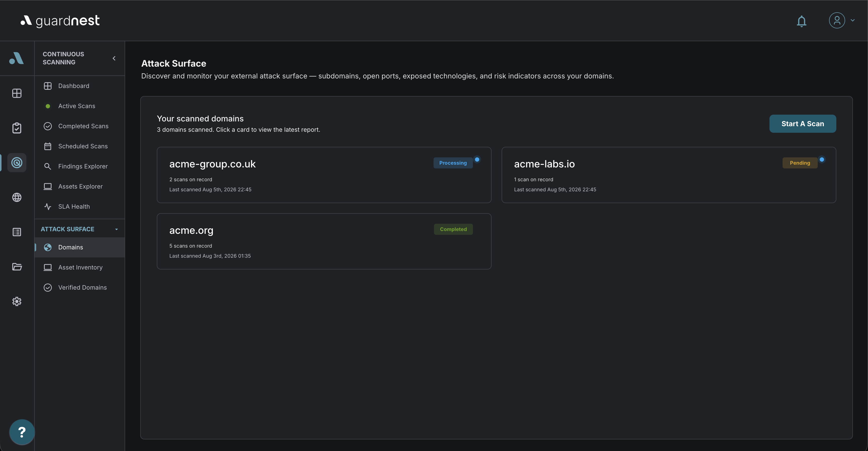The width and height of the screenshot is (868, 451).
Task: Click the Findings Explorer magnifier icon
Action: click(48, 166)
